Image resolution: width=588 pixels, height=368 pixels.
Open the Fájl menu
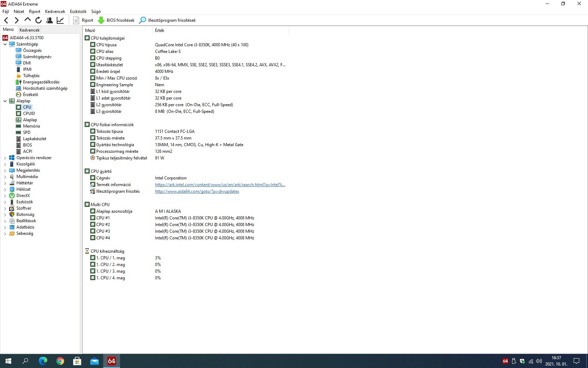click(6, 12)
